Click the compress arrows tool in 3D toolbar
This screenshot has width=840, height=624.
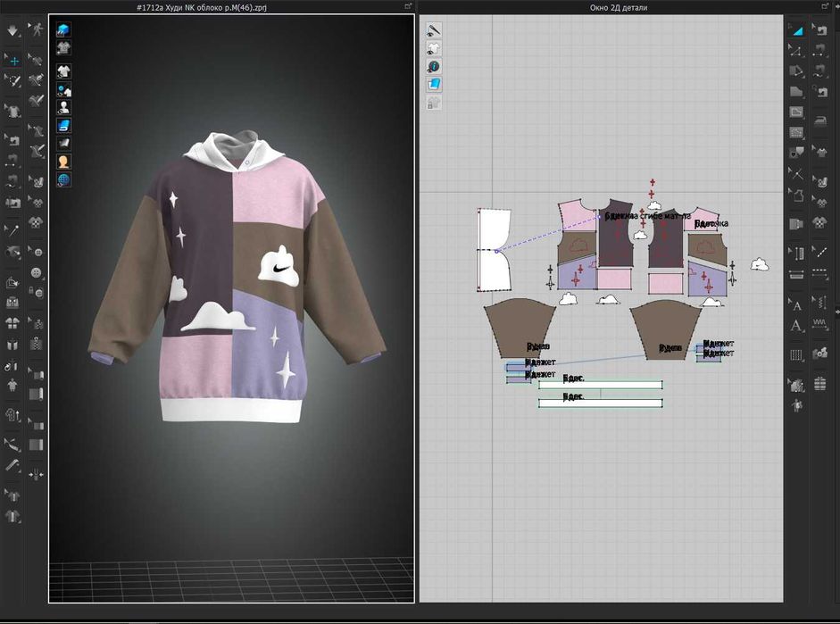[36, 475]
